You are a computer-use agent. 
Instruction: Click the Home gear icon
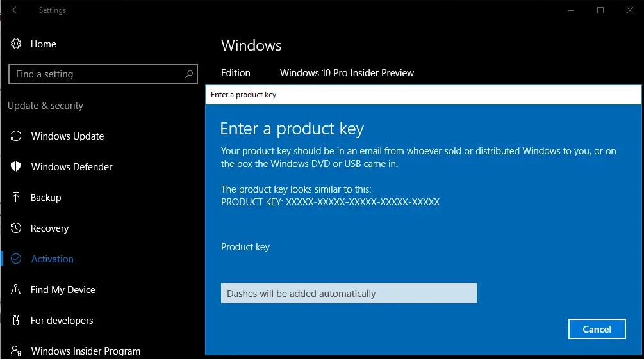tap(16, 44)
